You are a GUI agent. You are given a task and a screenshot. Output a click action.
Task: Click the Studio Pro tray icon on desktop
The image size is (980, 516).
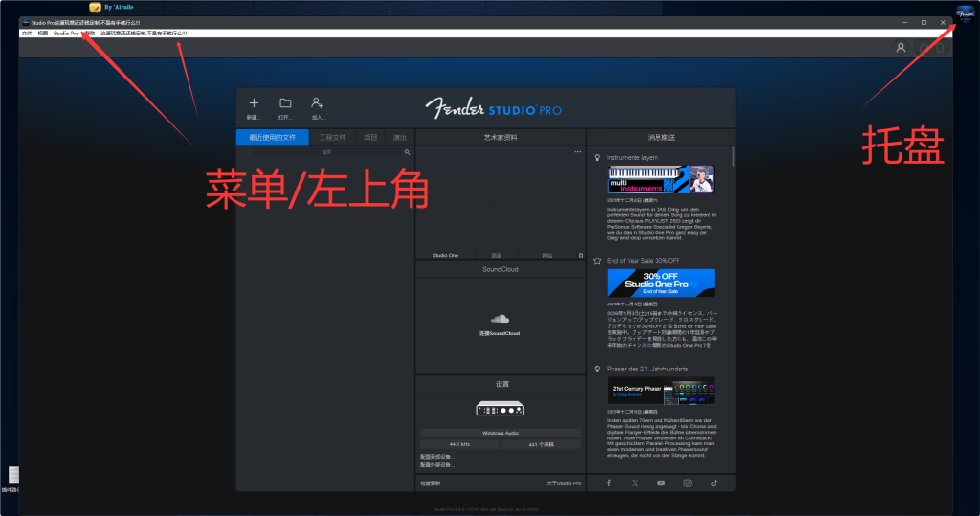(966, 13)
